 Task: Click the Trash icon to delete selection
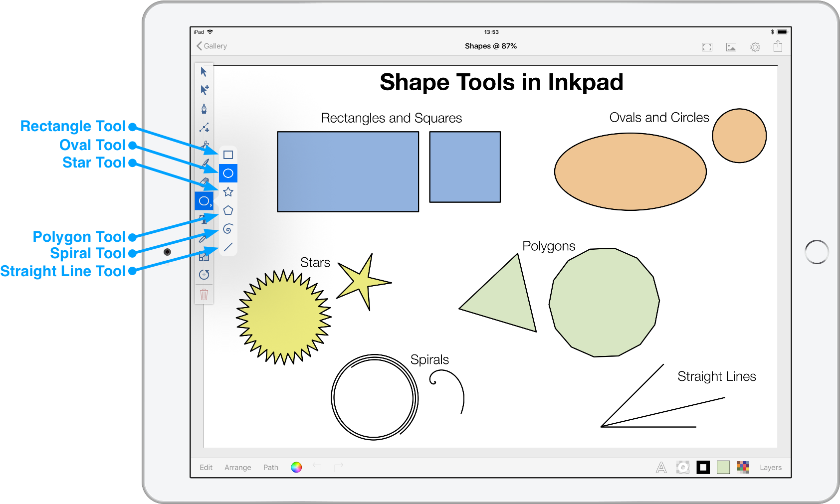204,295
